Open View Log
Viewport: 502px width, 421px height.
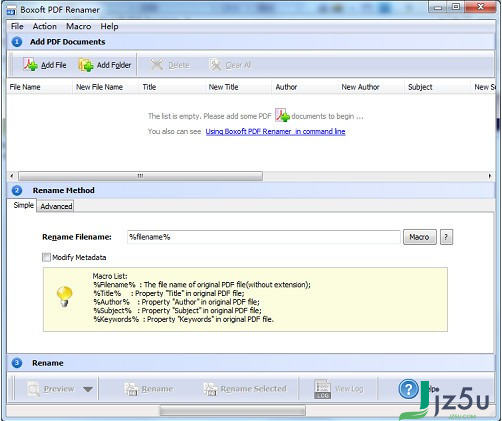click(x=338, y=389)
